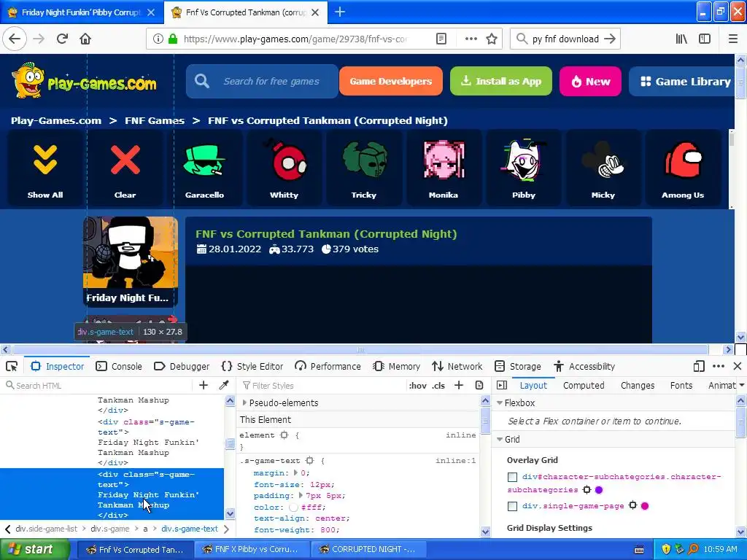
Task: Reload the current page
Action: (x=62, y=39)
